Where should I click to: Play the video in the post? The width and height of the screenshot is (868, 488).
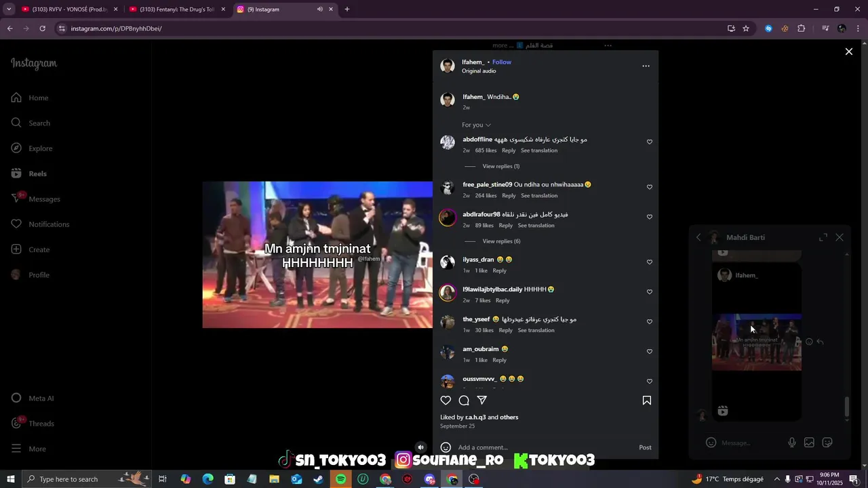pyautogui.click(x=317, y=255)
